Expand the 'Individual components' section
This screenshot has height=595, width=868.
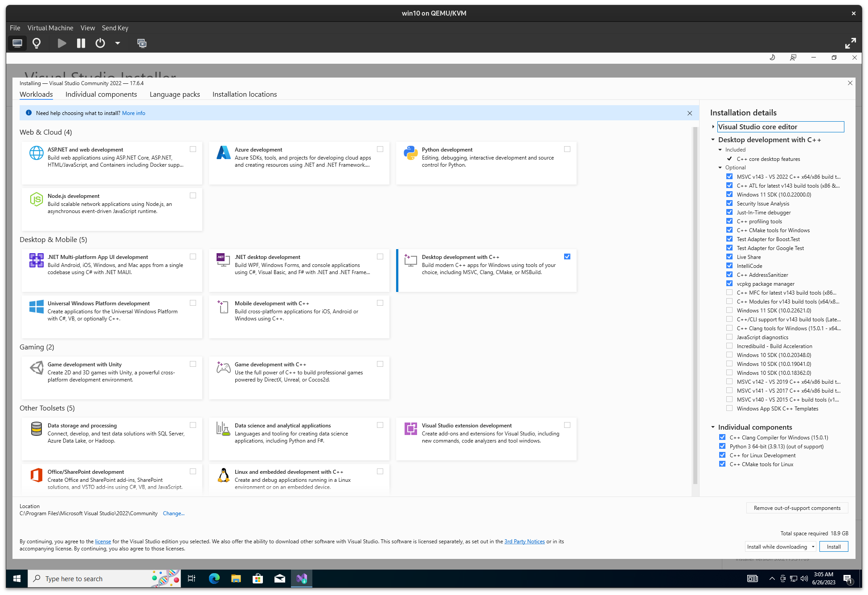point(714,427)
